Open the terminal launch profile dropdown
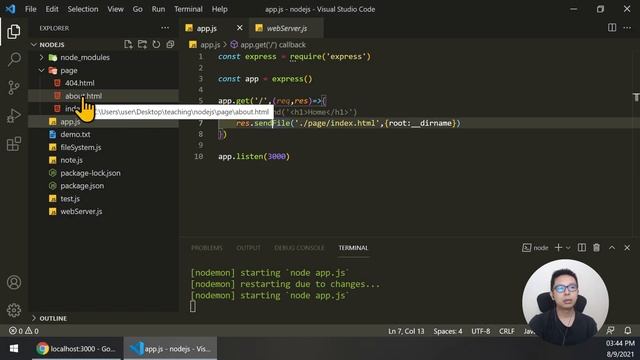 point(568,248)
